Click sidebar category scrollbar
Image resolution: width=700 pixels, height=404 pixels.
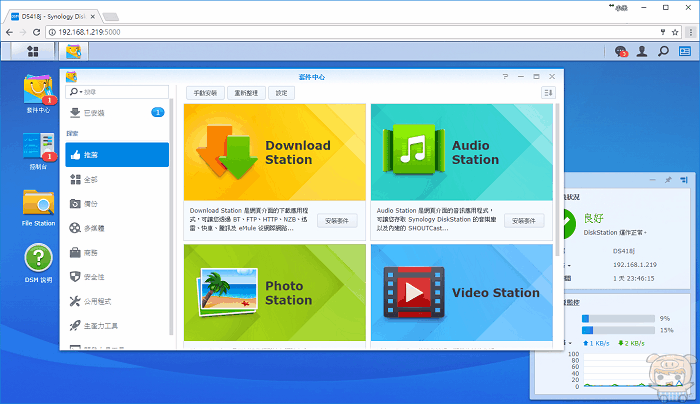click(x=171, y=217)
